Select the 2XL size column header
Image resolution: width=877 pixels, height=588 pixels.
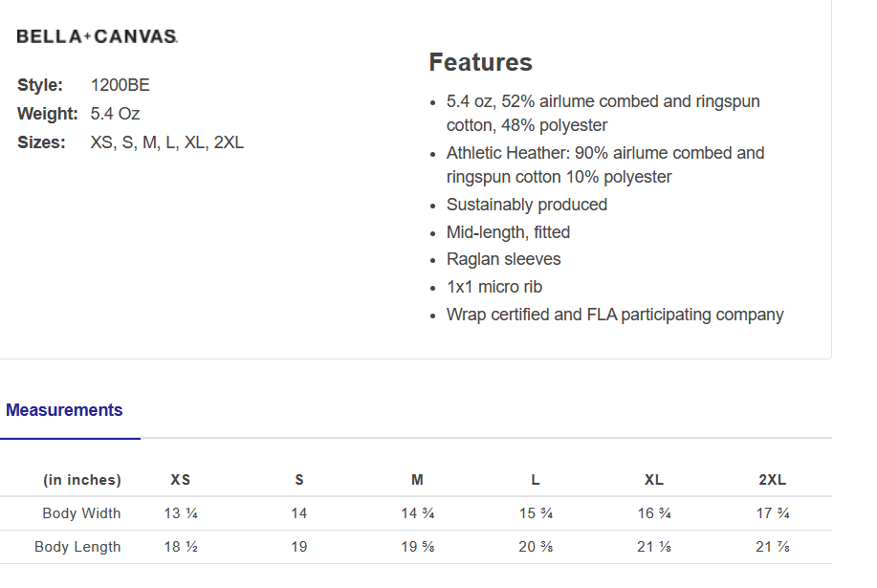772,480
